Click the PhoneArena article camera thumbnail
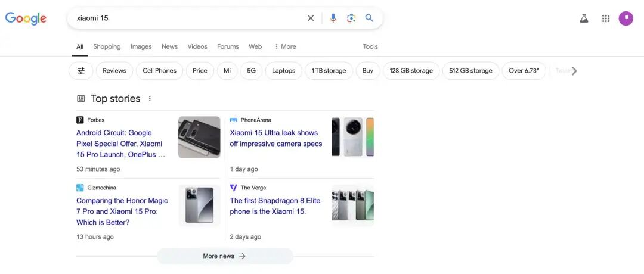Viewport: 644px width, 274px height. pyautogui.click(x=353, y=138)
